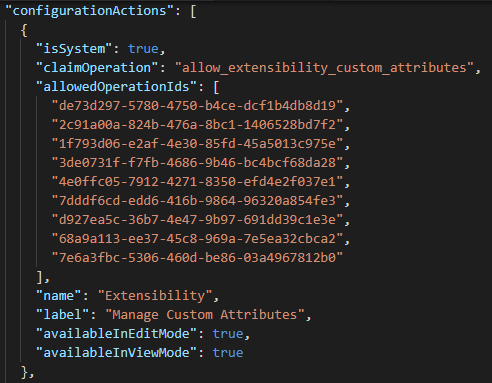
Task: Click GUID starting with 1f793d06
Action: coord(197,144)
